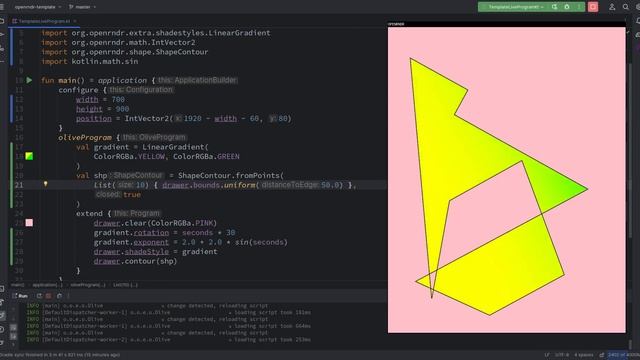The width and height of the screenshot is (640, 360).
Task: Click 'height' property on line 13
Action: point(89,109)
